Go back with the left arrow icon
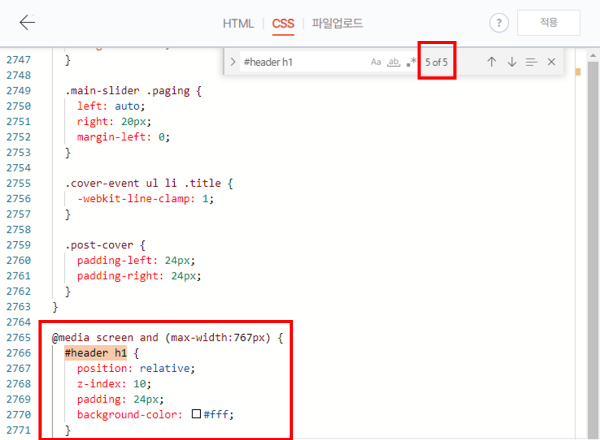This screenshot has width=600, height=440. pos(27,23)
